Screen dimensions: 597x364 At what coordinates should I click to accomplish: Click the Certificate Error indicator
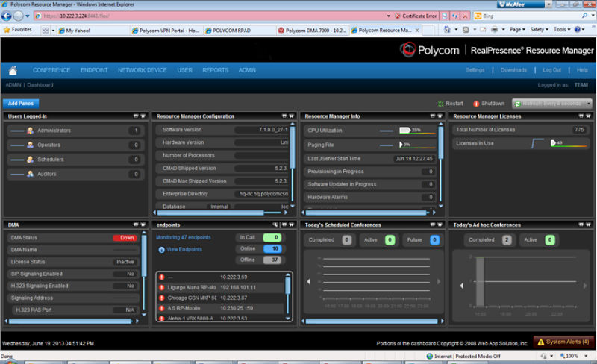pyautogui.click(x=416, y=16)
